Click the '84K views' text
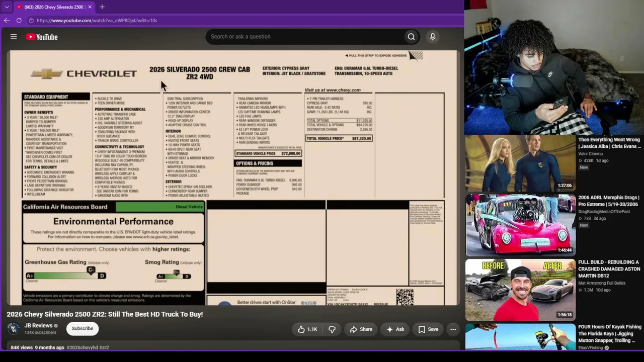The image size is (644, 362). [22, 347]
